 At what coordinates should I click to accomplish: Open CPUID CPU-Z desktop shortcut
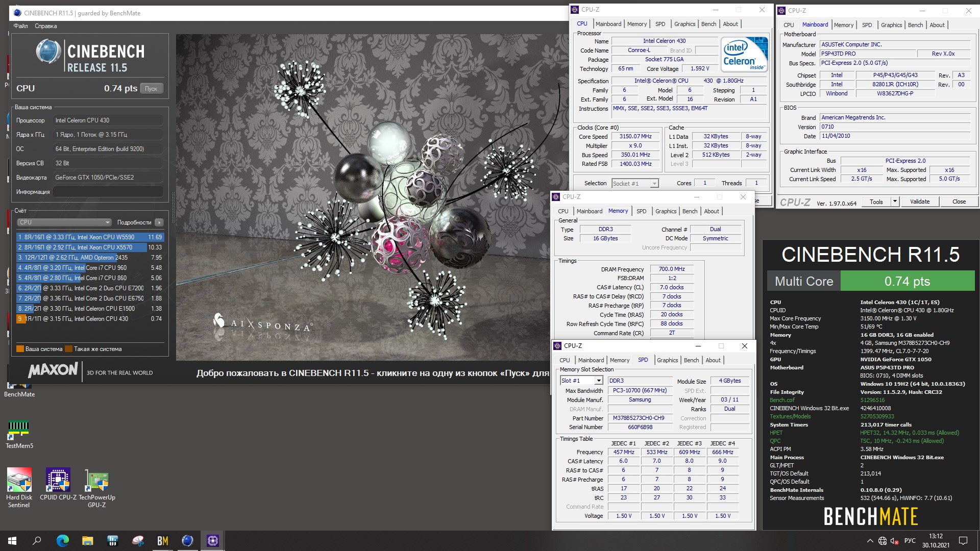pos(58,484)
